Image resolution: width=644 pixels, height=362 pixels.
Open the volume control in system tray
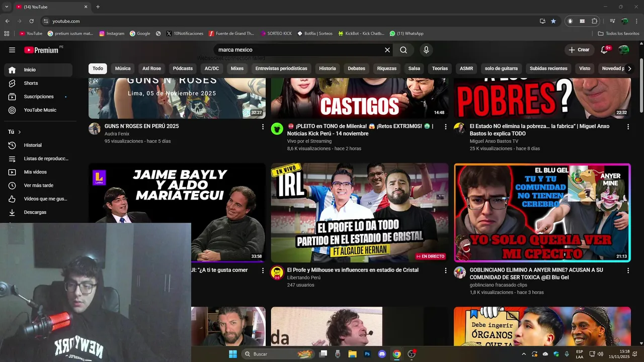(x=600, y=354)
